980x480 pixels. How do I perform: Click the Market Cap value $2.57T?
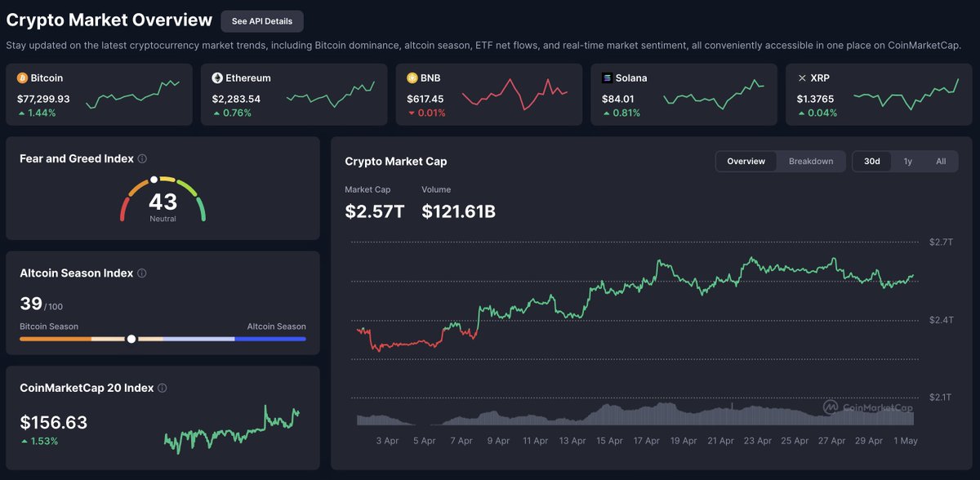click(374, 211)
